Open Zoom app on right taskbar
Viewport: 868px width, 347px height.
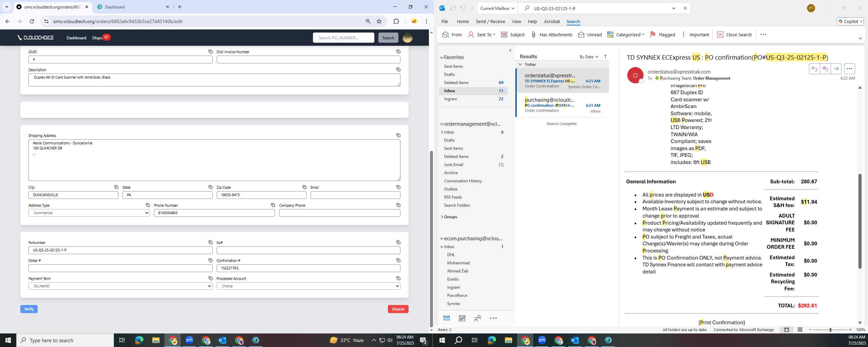[542, 340]
